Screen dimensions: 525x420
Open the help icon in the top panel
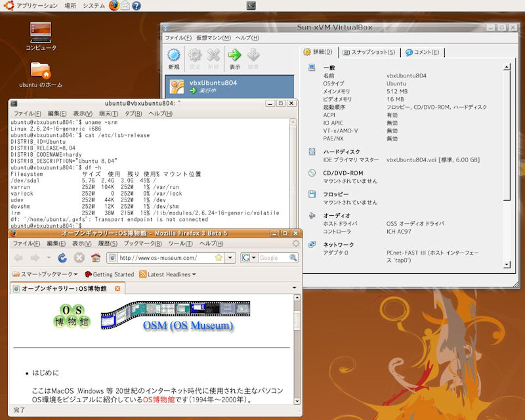(136, 6)
